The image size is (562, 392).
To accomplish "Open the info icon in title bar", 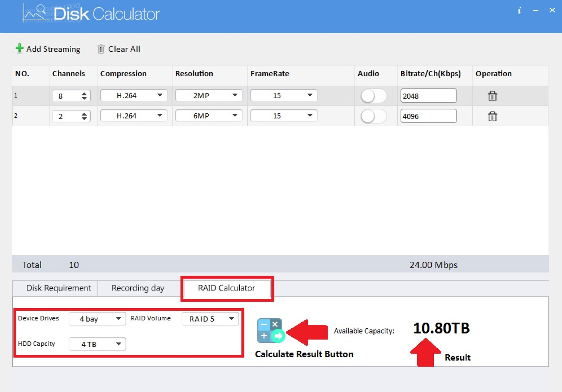I will 519,11.
